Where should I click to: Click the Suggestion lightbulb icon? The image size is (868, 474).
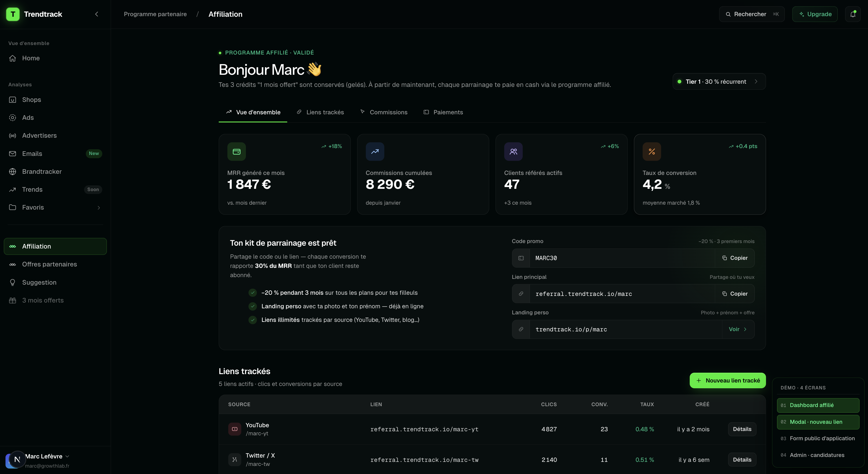[x=12, y=282]
